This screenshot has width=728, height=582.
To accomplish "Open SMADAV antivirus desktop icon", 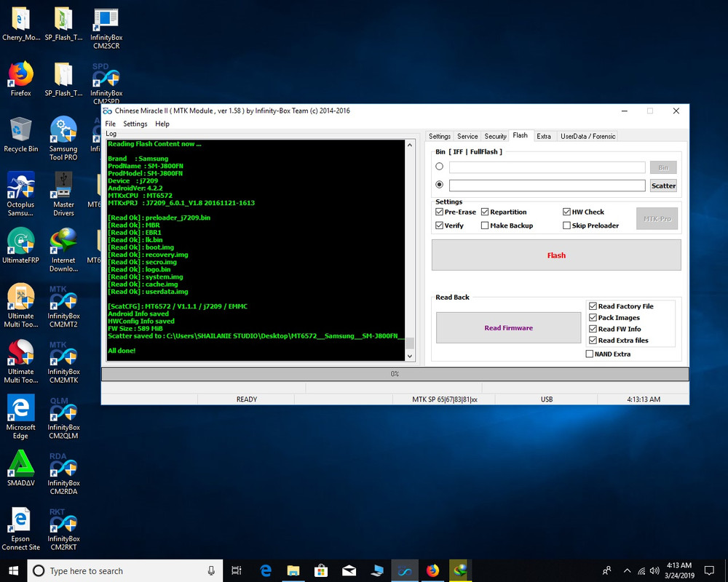I will tap(20, 464).
